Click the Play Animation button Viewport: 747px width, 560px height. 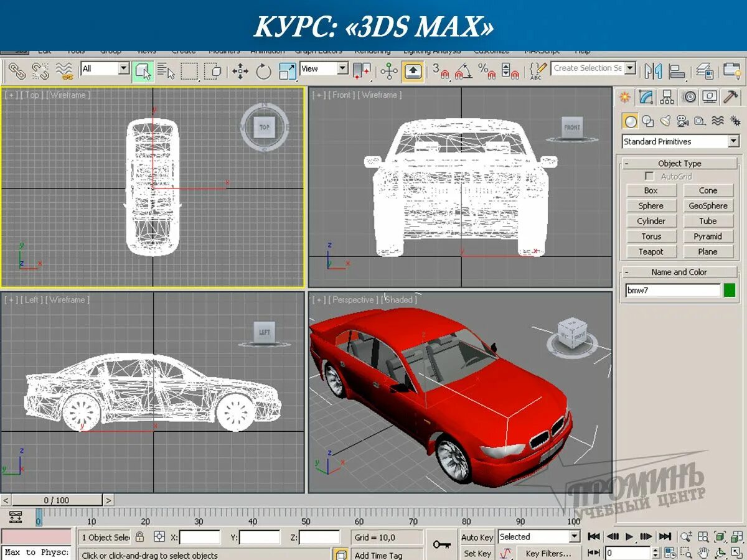[629, 536]
